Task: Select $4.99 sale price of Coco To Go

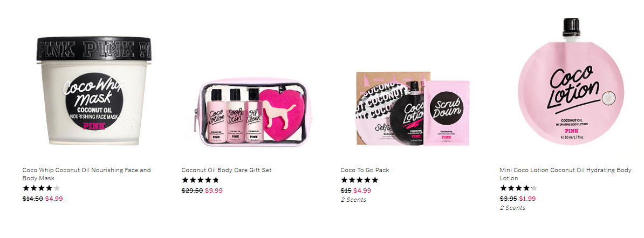Action: [x=362, y=191]
